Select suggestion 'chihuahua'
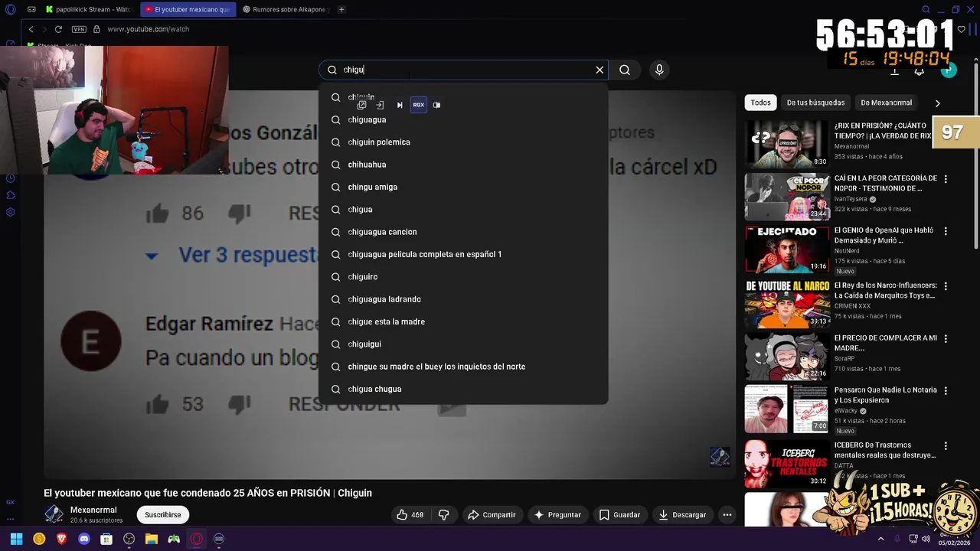980x551 pixels. pos(463,165)
